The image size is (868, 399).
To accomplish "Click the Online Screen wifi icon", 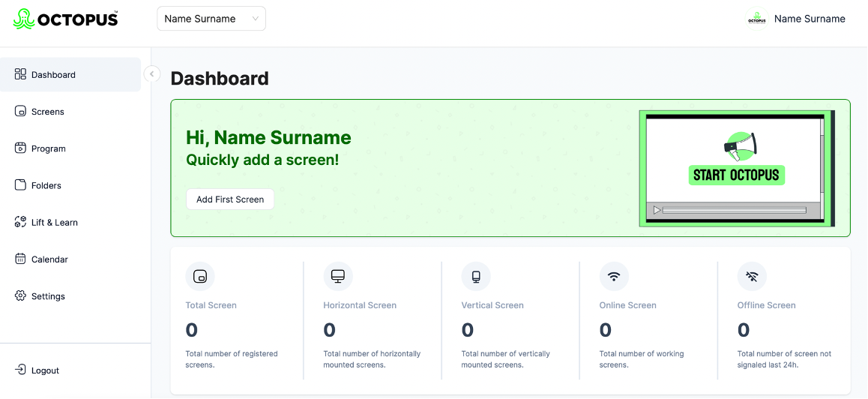I will click(614, 277).
